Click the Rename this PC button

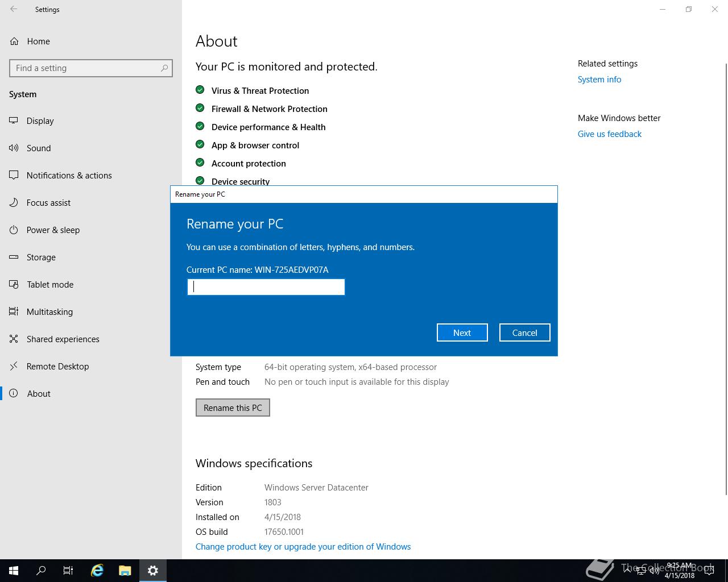tap(233, 408)
